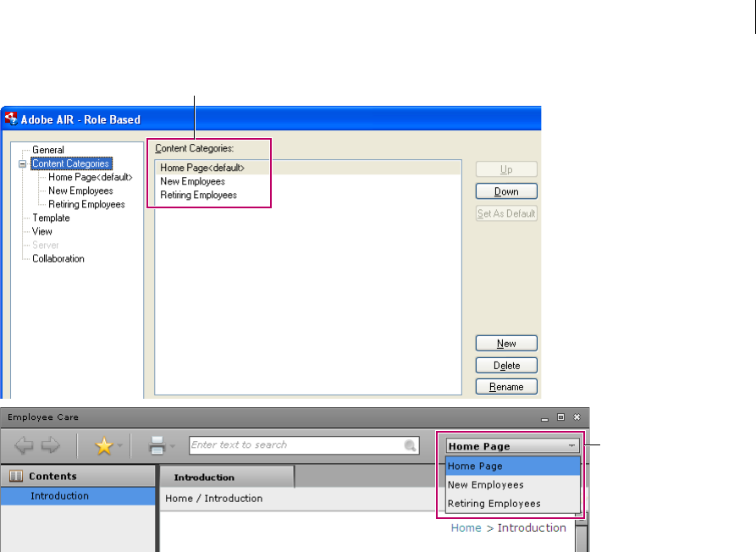Select Home Page<default> in categories list
Viewport: 756px width, 552px height.
pos(308,168)
